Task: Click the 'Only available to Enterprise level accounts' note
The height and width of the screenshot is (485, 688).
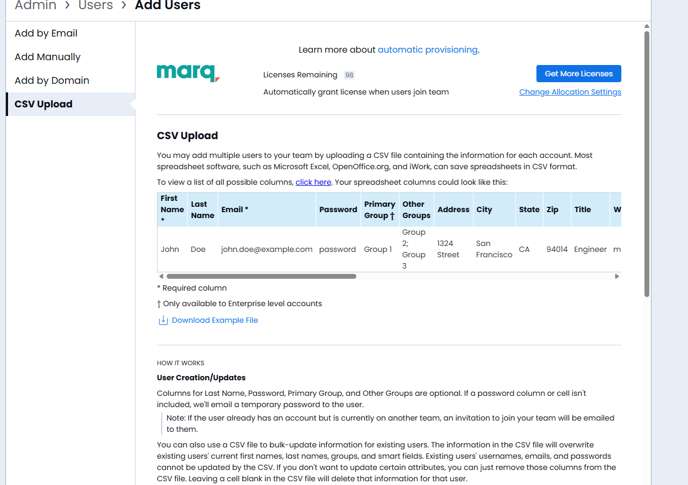Action: 240,304
